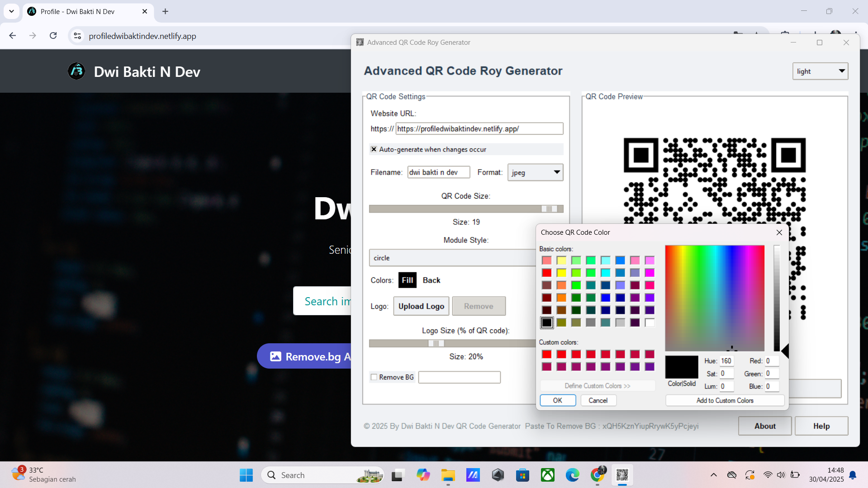This screenshot has width=868, height=488.
Task: Open the Module Style dropdown showing circle
Action: point(452,258)
